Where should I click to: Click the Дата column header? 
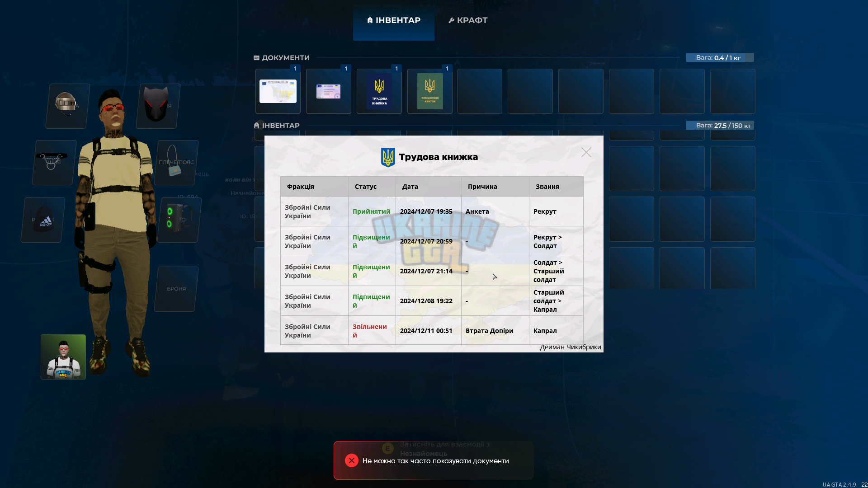point(429,187)
